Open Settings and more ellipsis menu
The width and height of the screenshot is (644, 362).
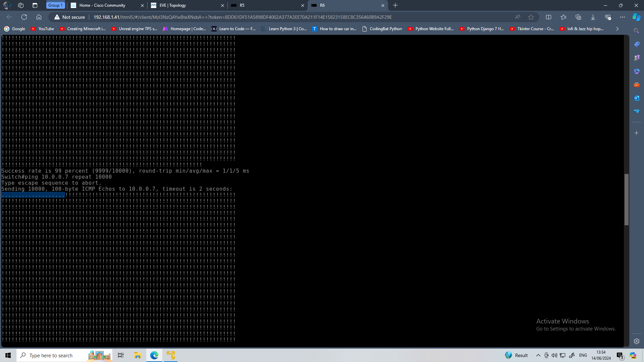tap(623, 17)
